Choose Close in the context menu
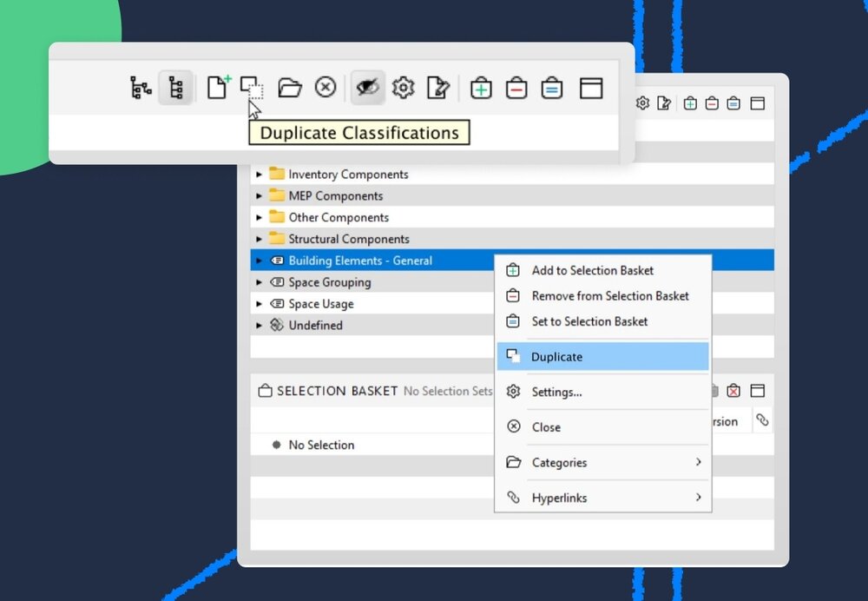 click(603, 427)
